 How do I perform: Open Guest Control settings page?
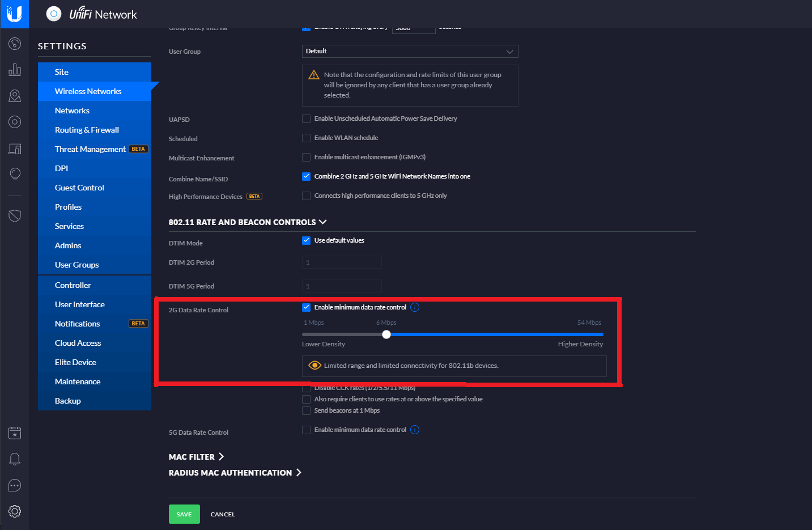click(x=79, y=188)
